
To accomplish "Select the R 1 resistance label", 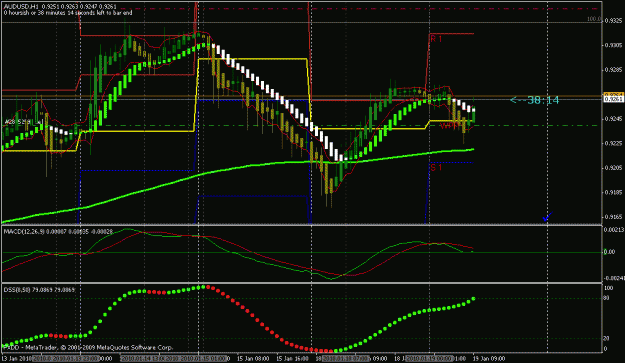I will (x=436, y=39).
